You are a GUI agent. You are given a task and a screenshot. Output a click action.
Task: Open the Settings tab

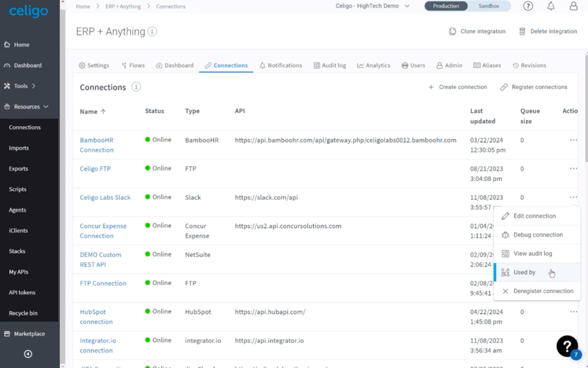coord(94,66)
